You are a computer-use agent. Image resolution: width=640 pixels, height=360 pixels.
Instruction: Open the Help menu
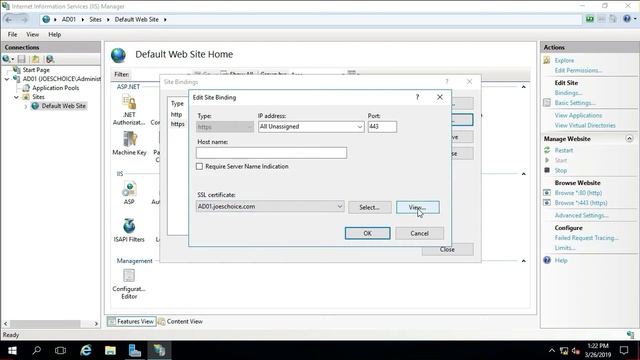pyautogui.click(x=54, y=35)
